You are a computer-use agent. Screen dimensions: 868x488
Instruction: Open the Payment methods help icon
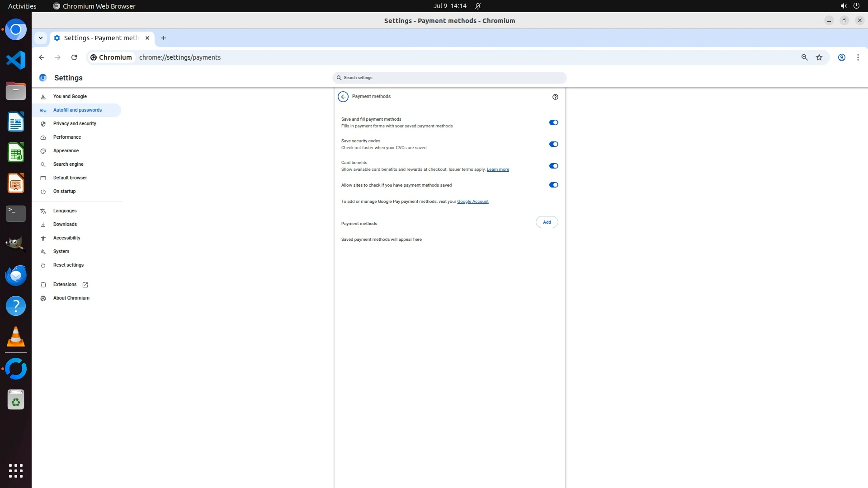[555, 97]
